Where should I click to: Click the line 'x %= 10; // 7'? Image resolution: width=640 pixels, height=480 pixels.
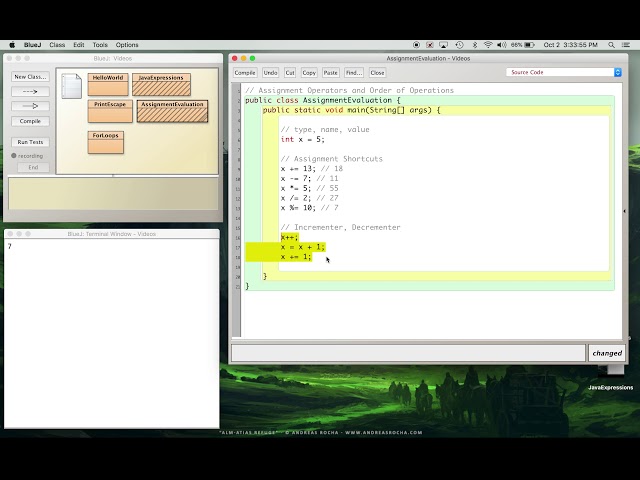pyautogui.click(x=309, y=208)
